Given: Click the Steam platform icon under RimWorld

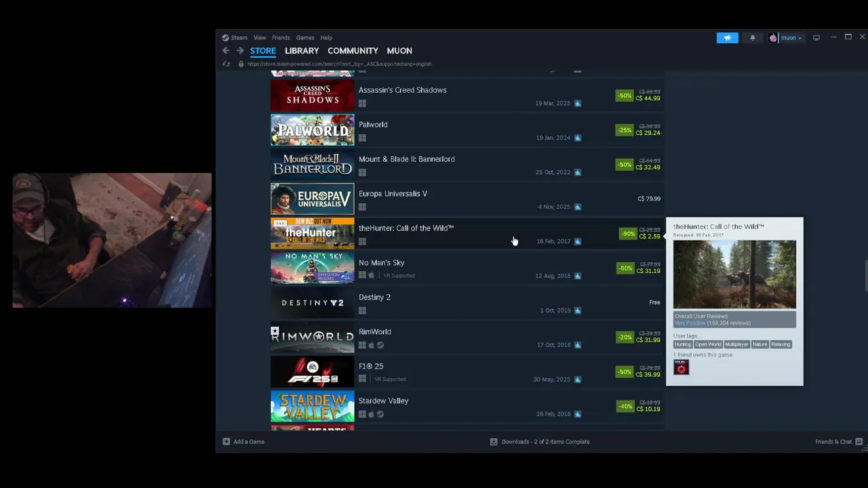Looking at the screenshot, I should click(380, 345).
